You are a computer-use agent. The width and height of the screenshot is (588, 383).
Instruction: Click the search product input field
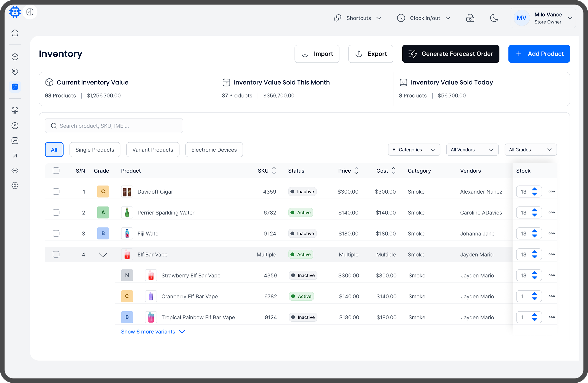click(114, 126)
